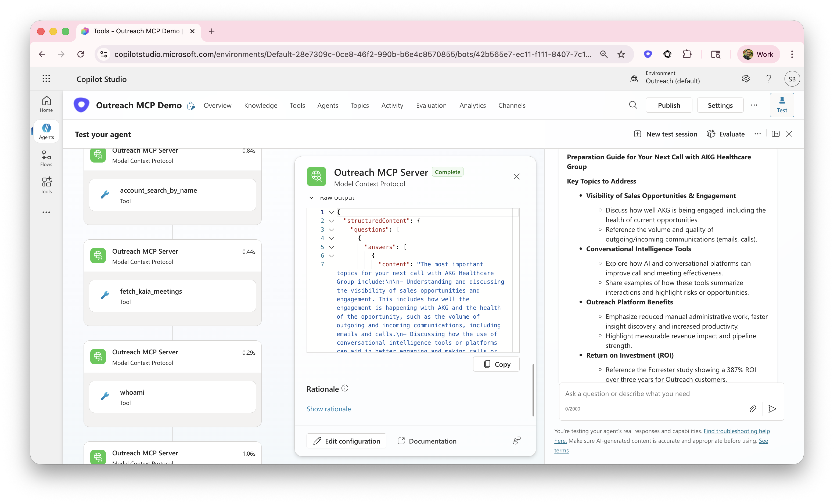Click the Show rationale link
The width and height of the screenshot is (834, 504).
click(x=328, y=409)
